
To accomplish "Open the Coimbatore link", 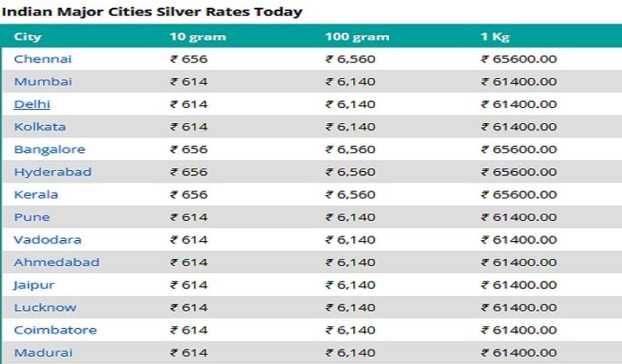I will 55,330.
